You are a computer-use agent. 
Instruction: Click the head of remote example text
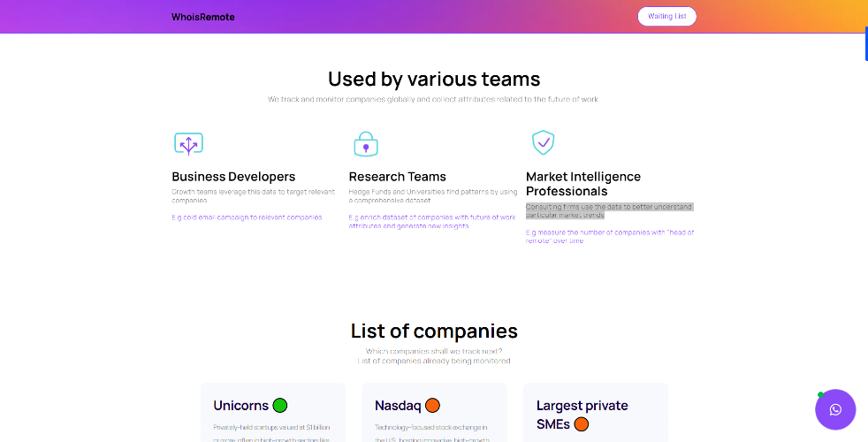(x=610, y=237)
